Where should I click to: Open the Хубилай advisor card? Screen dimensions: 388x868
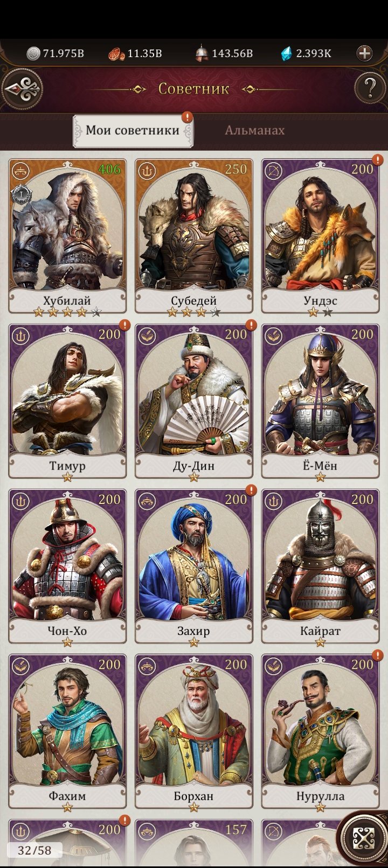(67, 236)
